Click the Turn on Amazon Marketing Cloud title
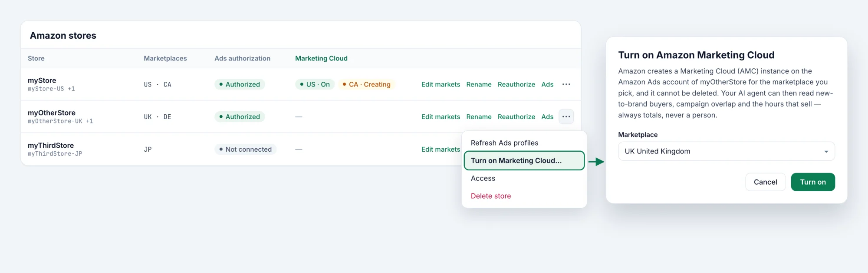 click(696, 55)
